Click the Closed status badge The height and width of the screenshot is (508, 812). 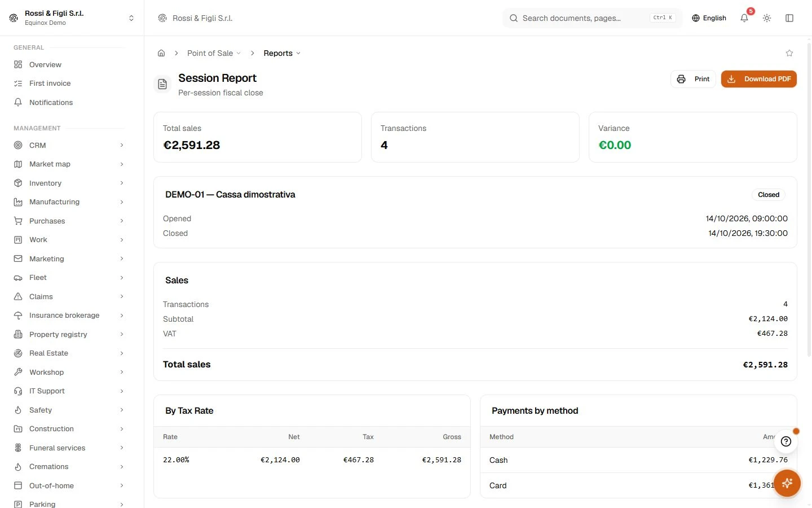(769, 195)
